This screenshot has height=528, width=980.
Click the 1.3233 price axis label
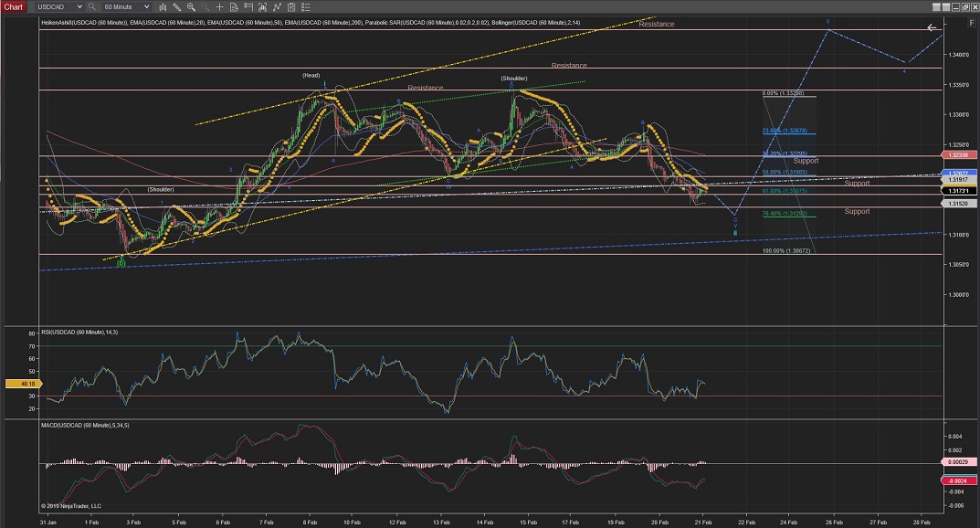coord(957,156)
